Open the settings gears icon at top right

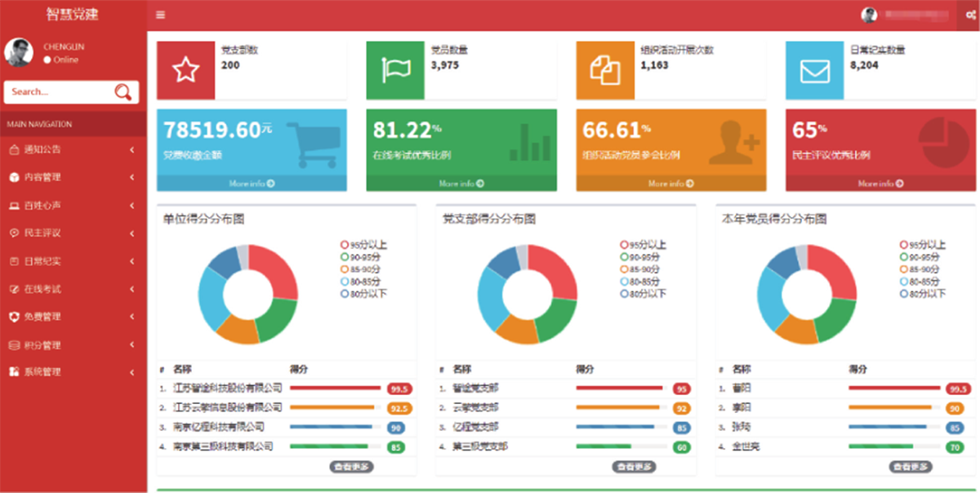point(968,15)
